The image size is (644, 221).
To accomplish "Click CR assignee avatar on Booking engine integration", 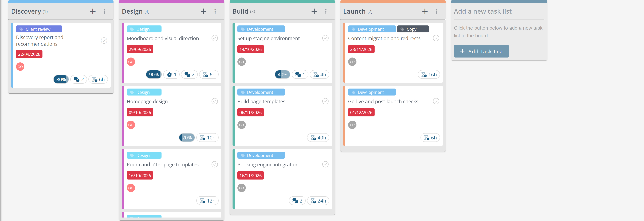I will coord(242,188).
